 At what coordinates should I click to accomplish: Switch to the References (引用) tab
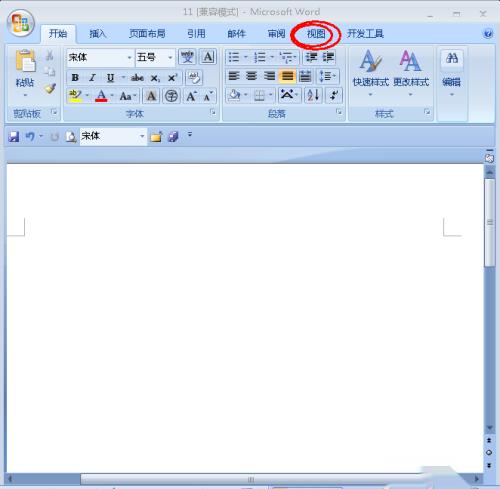(196, 33)
